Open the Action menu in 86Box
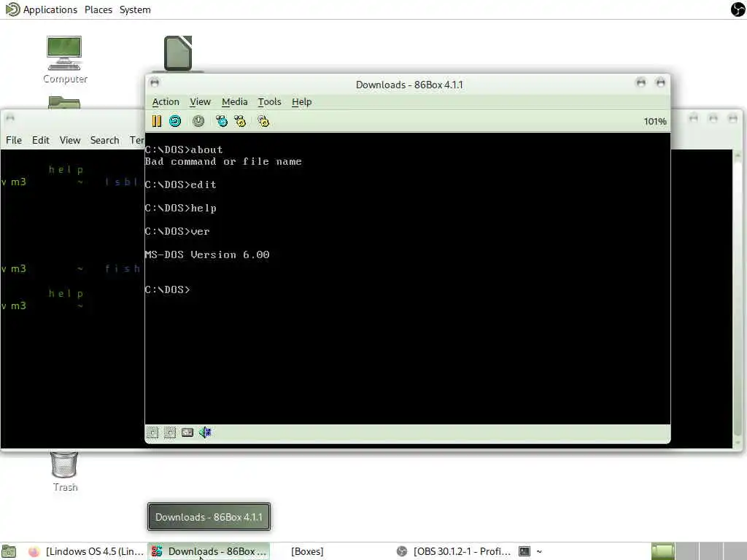This screenshot has width=747, height=560. click(x=166, y=102)
